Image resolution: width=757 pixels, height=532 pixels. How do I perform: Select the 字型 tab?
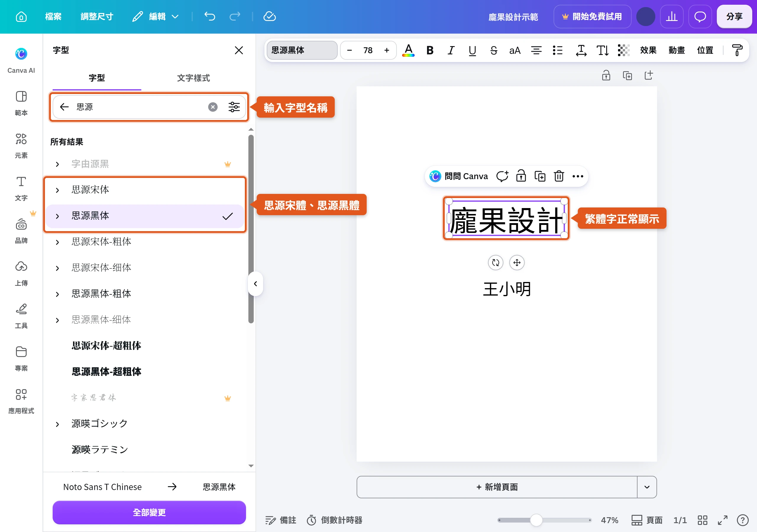pyautogui.click(x=97, y=78)
